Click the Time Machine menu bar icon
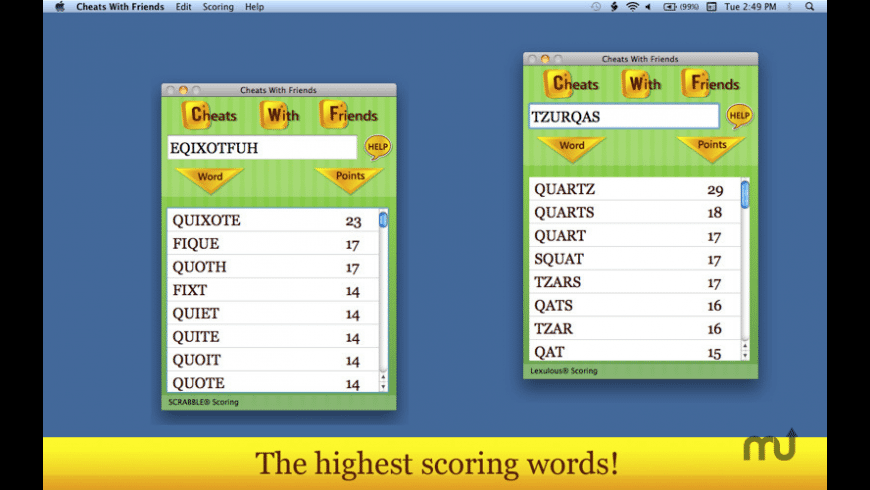The image size is (870, 490). (596, 7)
